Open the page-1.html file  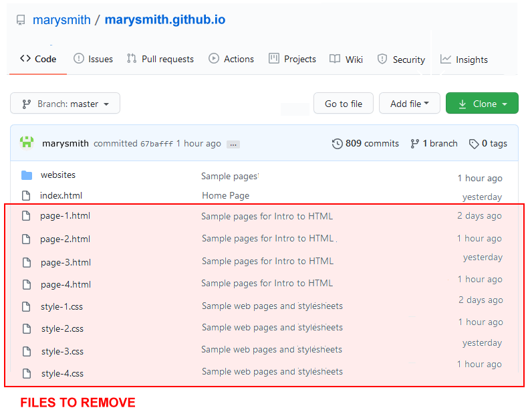coord(65,215)
